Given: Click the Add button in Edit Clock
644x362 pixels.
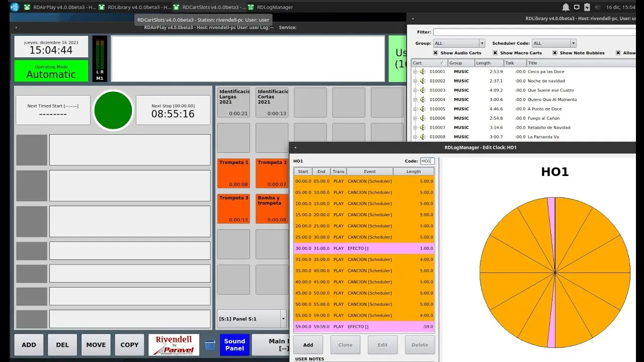Looking at the screenshot, I should click(308, 345).
